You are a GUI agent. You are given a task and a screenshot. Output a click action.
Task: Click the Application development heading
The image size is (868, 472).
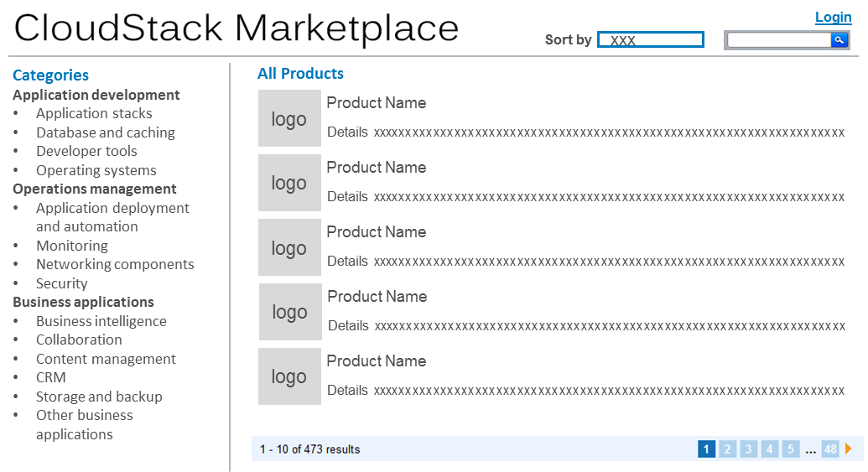coord(96,96)
